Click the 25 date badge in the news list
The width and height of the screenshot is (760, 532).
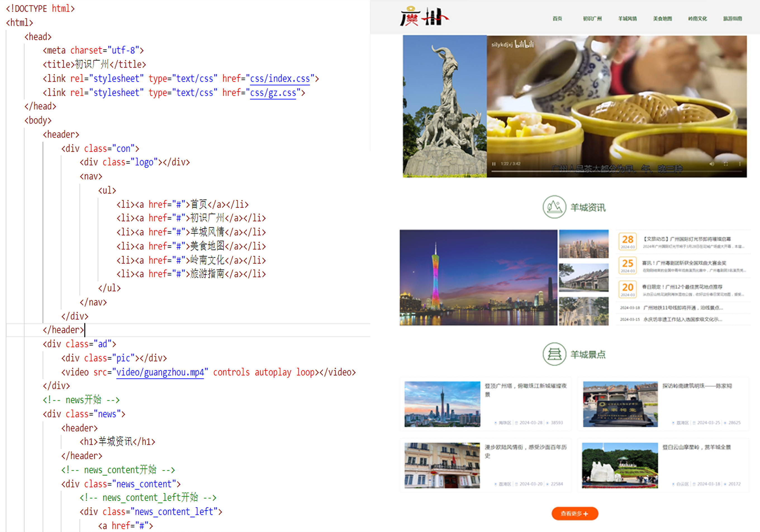coord(628,265)
